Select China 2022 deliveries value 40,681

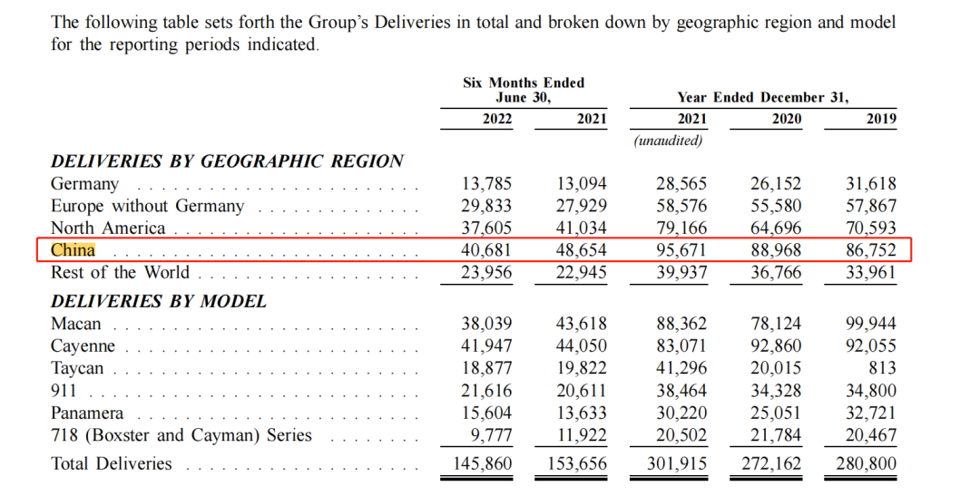485,250
